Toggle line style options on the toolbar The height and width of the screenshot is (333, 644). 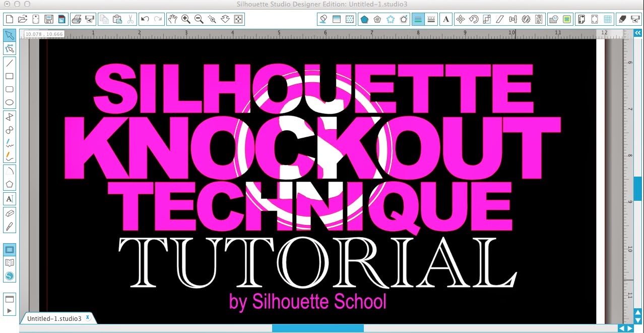pos(431,19)
